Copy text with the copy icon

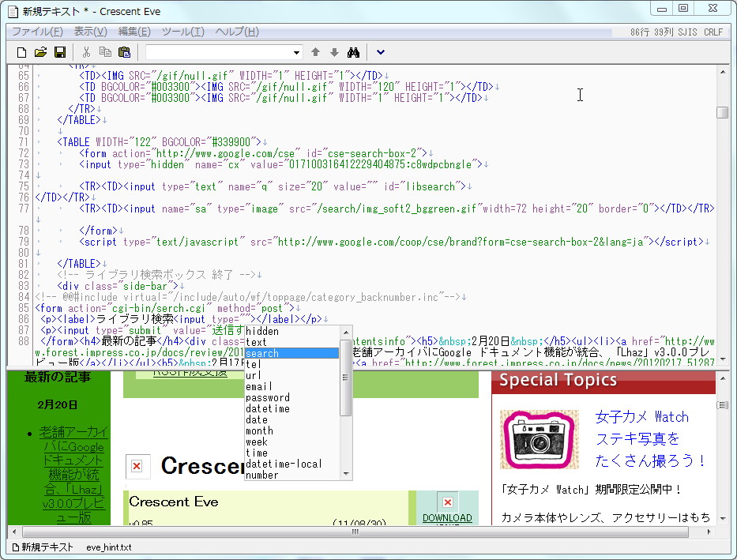107,52
